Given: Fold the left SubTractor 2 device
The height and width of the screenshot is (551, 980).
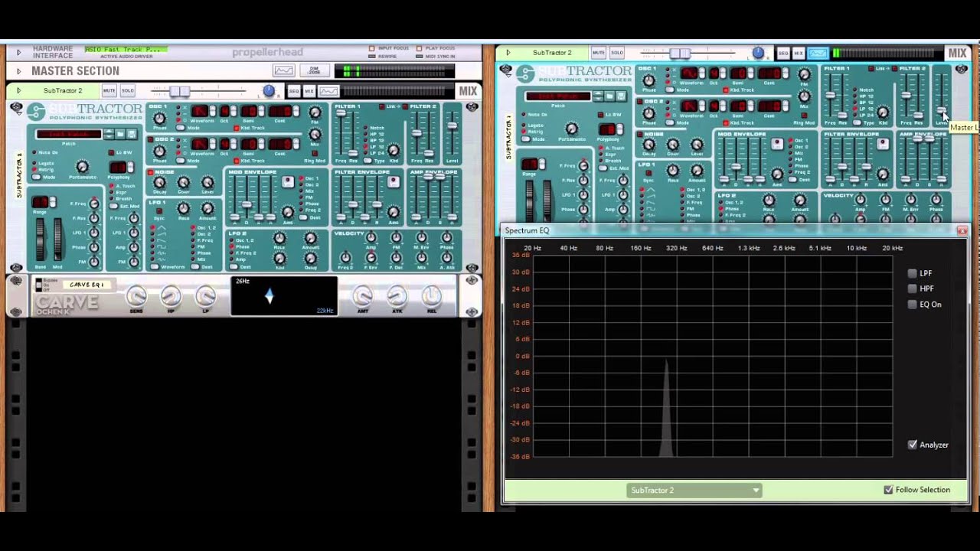Looking at the screenshot, I should coord(18,90).
